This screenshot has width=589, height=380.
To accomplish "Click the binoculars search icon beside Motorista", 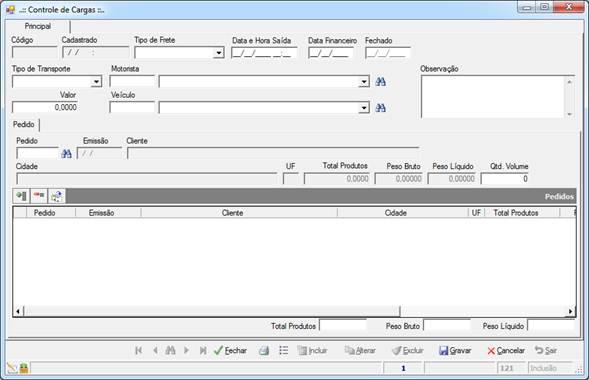I will (x=381, y=81).
